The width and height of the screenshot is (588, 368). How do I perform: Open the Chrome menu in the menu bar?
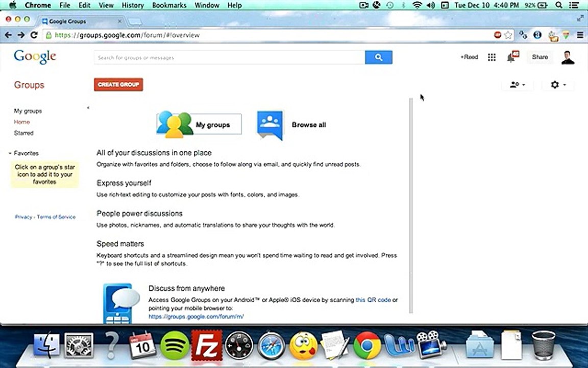pos(38,5)
